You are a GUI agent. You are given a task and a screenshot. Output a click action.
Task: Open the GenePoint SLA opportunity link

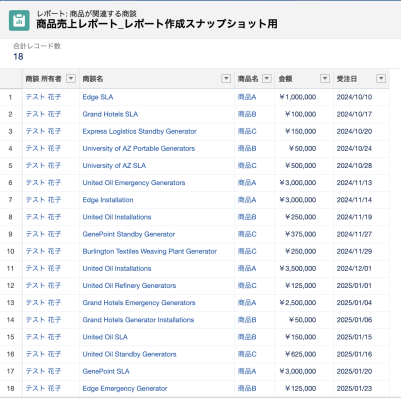click(106, 371)
